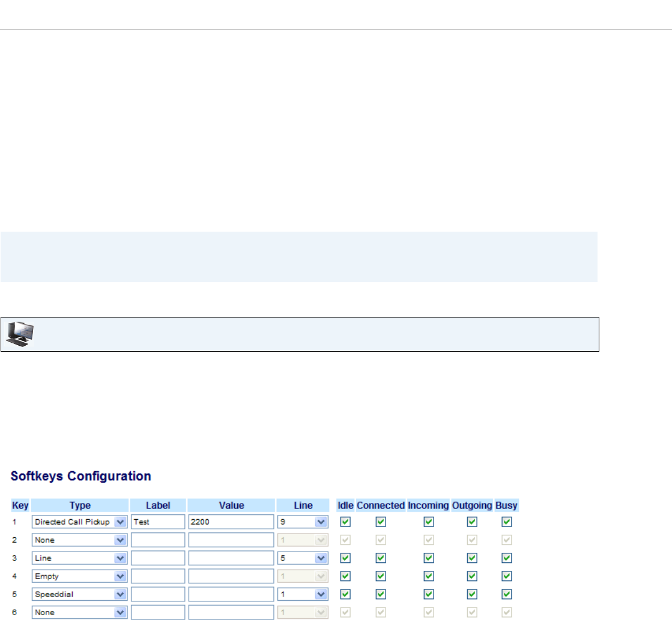Disable Busy checkbox for key 5
The height and width of the screenshot is (623, 672).
pyautogui.click(x=506, y=594)
